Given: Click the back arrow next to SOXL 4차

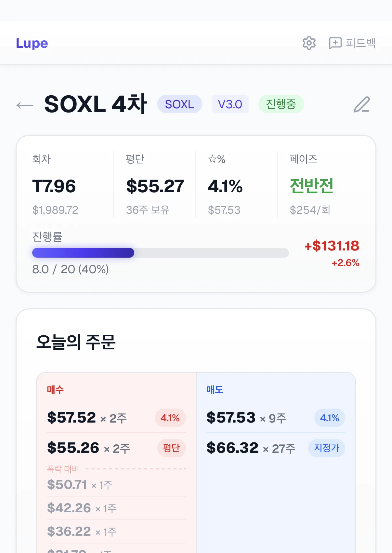Looking at the screenshot, I should click(24, 104).
